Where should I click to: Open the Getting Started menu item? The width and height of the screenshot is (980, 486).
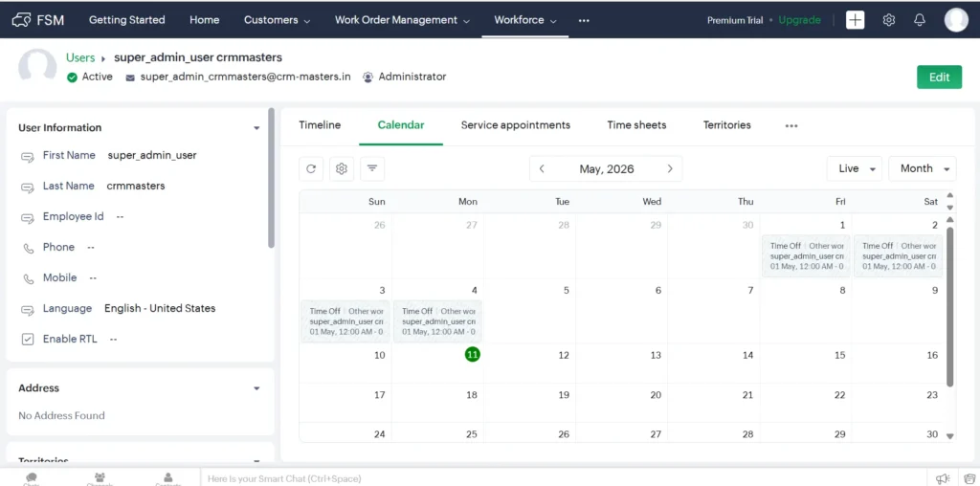coord(127,20)
